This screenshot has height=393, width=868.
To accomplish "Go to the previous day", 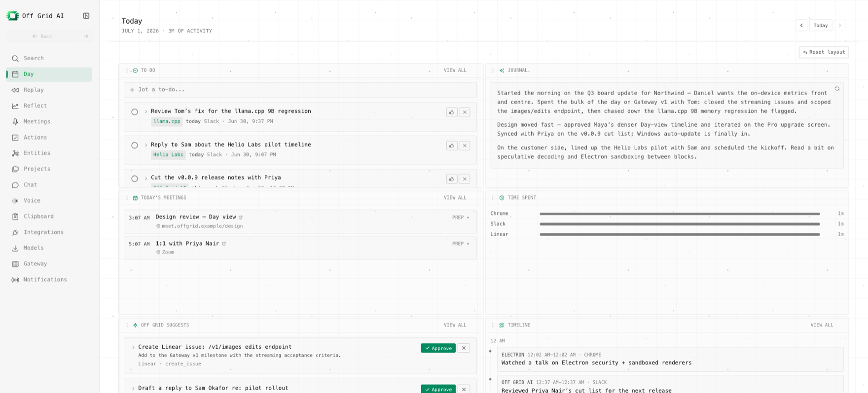I will pos(801,25).
